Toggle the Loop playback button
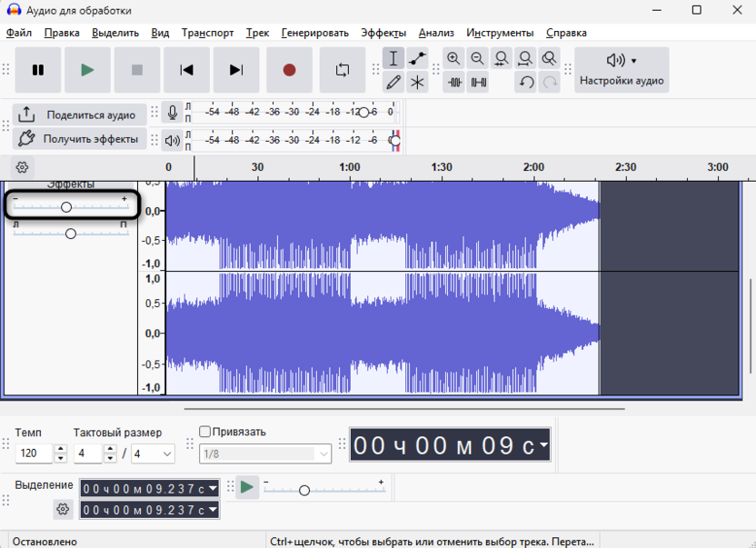The image size is (756, 548). 343,70
